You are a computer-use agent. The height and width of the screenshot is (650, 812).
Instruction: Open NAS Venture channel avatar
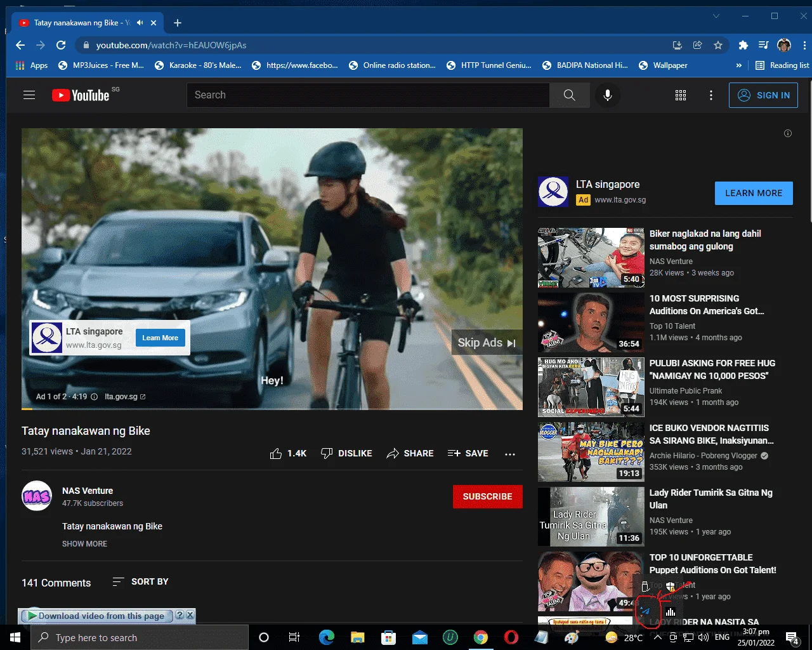[x=37, y=496]
